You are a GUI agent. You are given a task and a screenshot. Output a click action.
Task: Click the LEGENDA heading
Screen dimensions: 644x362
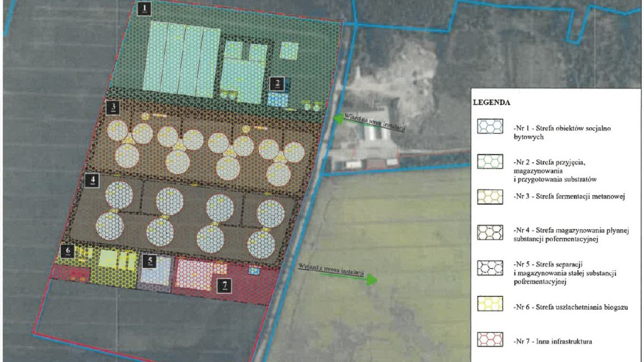[x=492, y=102]
